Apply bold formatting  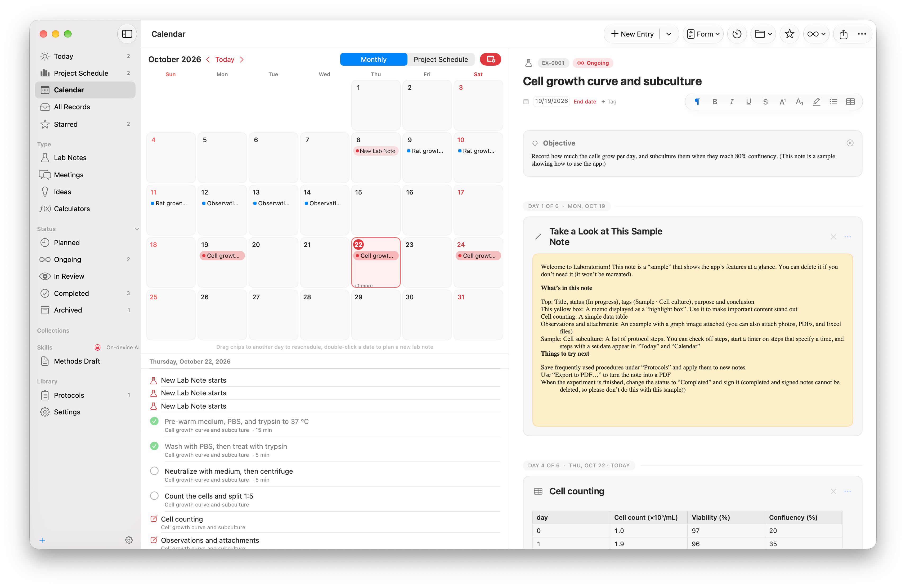click(715, 102)
